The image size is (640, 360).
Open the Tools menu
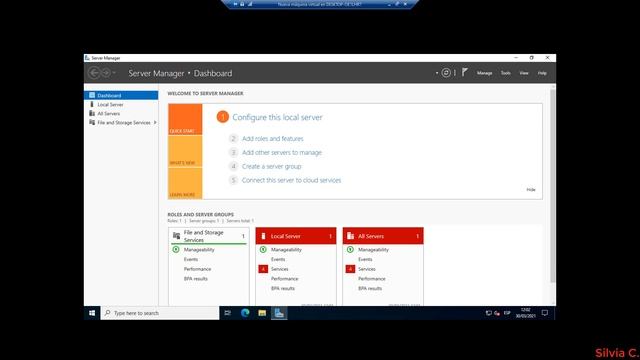point(505,73)
